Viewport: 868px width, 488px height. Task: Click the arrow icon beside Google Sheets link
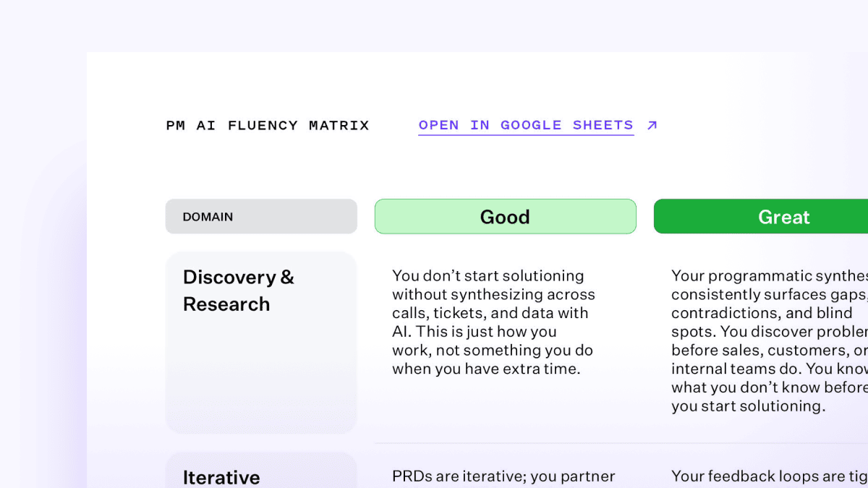tap(652, 125)
